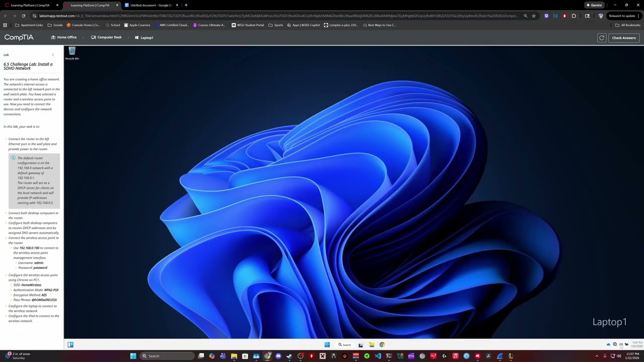Image resolution: width=644 pixels, height=362 pixels.
Task: Switch to the Untitled document Google Docs tab
Action: 152,5
